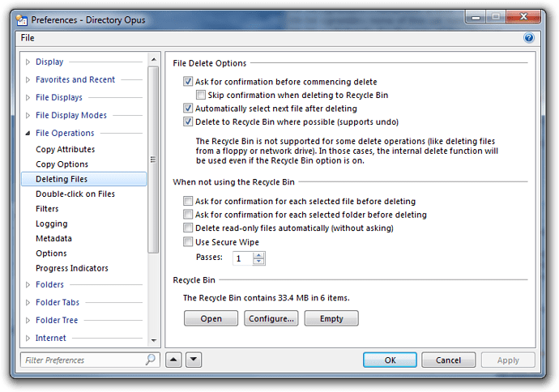
Task: Open the Options page
Action: coord(51,254)
